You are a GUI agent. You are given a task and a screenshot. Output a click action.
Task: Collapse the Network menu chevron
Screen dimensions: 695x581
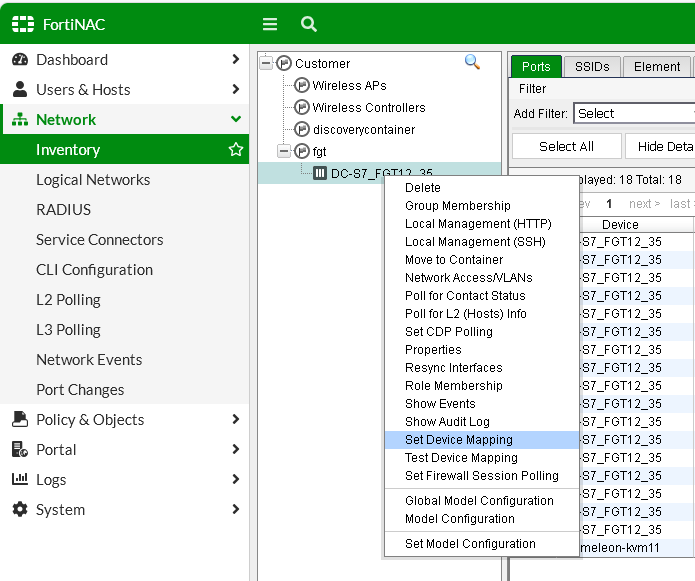pos(236,119)
